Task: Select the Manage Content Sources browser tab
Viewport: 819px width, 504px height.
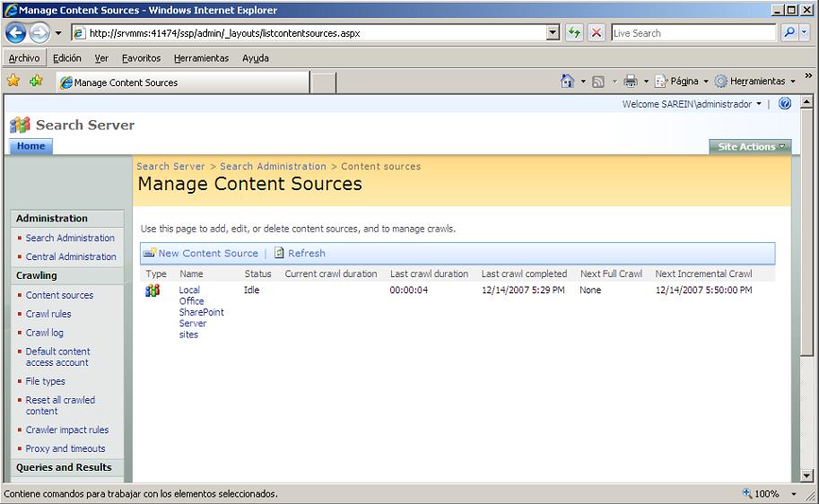Action: point(183,83)
